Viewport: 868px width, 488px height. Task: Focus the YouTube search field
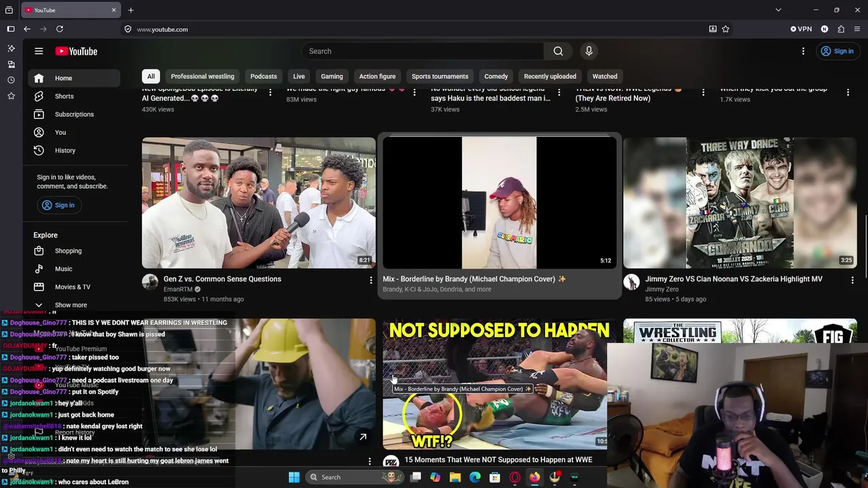click(422, 51)
